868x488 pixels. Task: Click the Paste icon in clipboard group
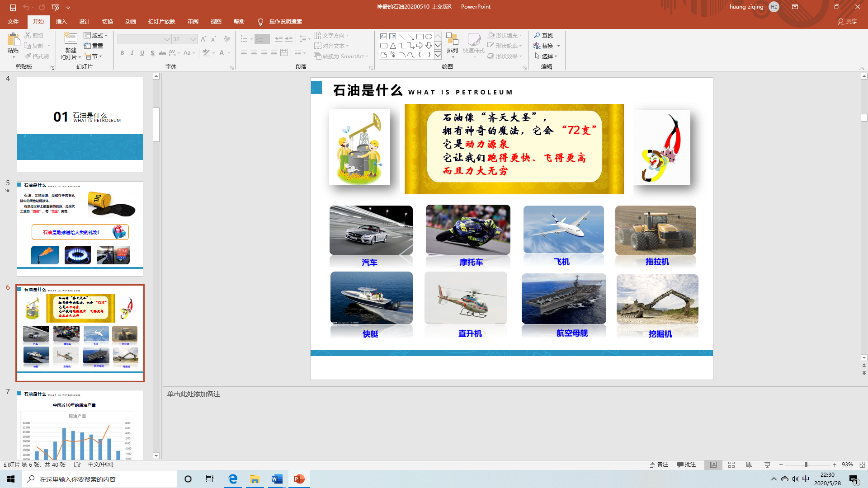[13, 40]
